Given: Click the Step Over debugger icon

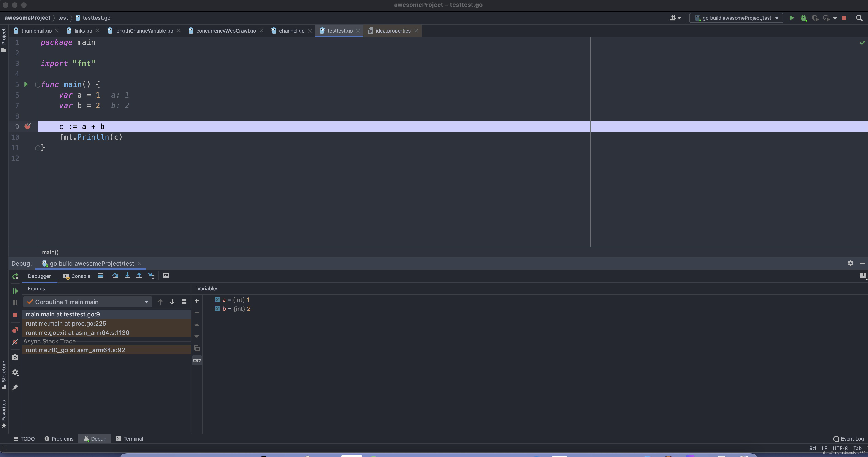Looking at the screenshot, I should click(x=115, y=276).
